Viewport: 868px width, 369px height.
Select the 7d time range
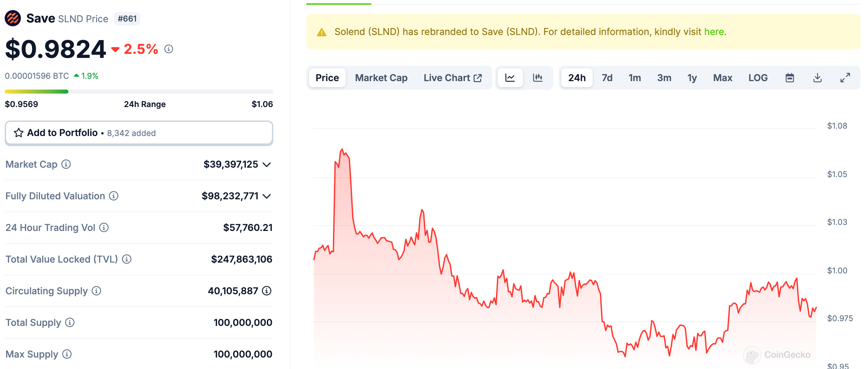click(x=607, y=78)
